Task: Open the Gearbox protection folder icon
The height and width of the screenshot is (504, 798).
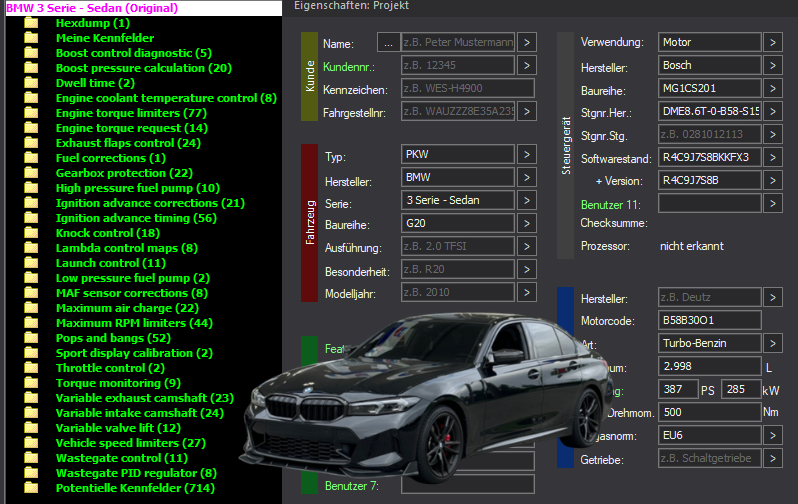Action: pos(32,173)
